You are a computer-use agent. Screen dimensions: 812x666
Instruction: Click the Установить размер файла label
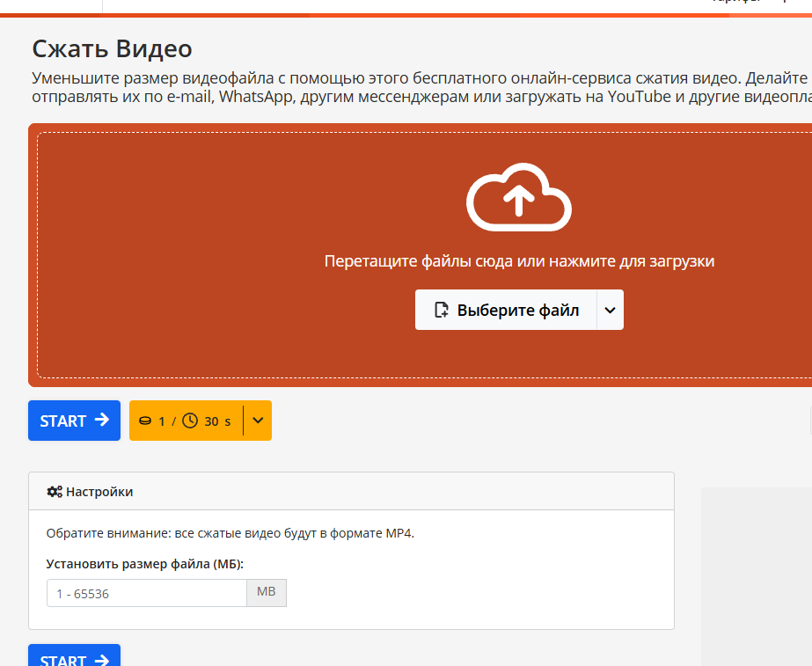point(145,564)
